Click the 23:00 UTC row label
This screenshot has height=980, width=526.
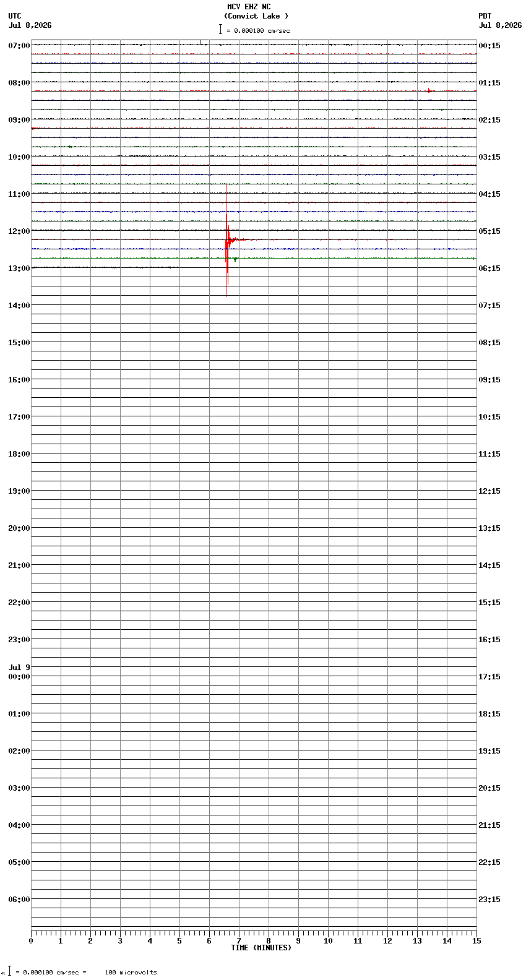coord(19,640)
